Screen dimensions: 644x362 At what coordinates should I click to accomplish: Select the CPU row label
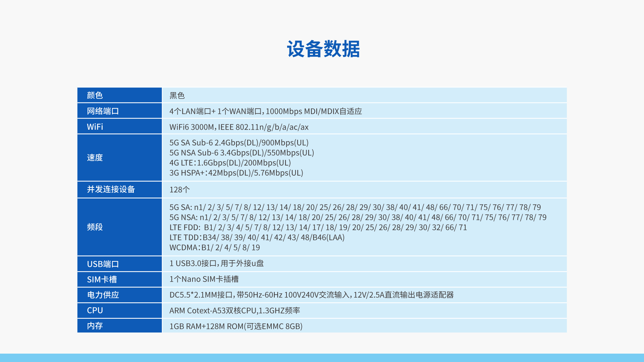(95, 310)
